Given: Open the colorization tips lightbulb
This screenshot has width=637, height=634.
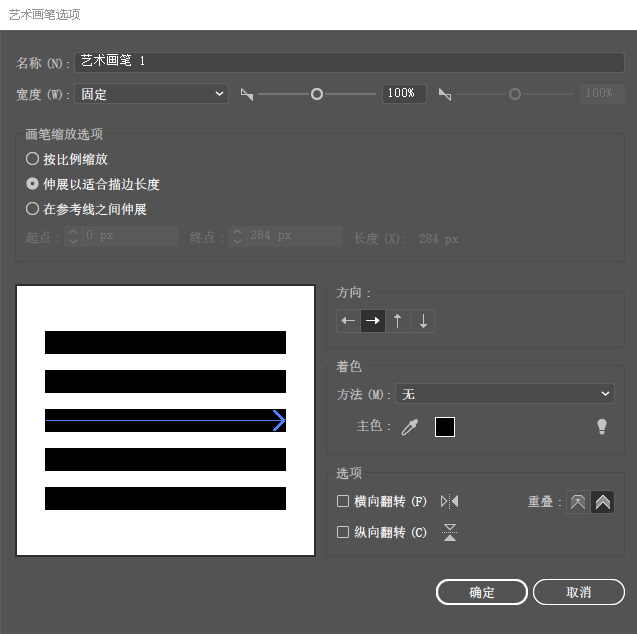Looking at the screenshot, I should [602, 427].
